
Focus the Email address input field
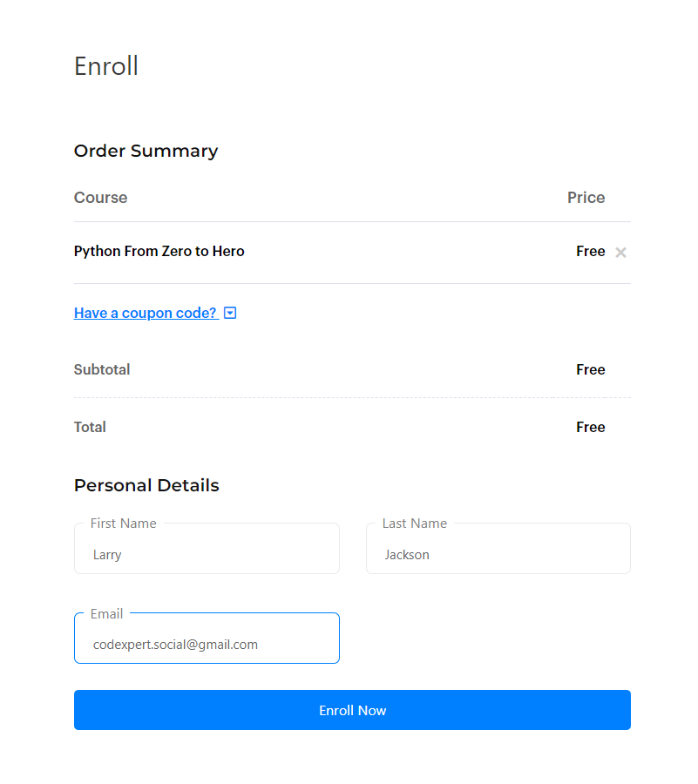click(x=207, y=639)
